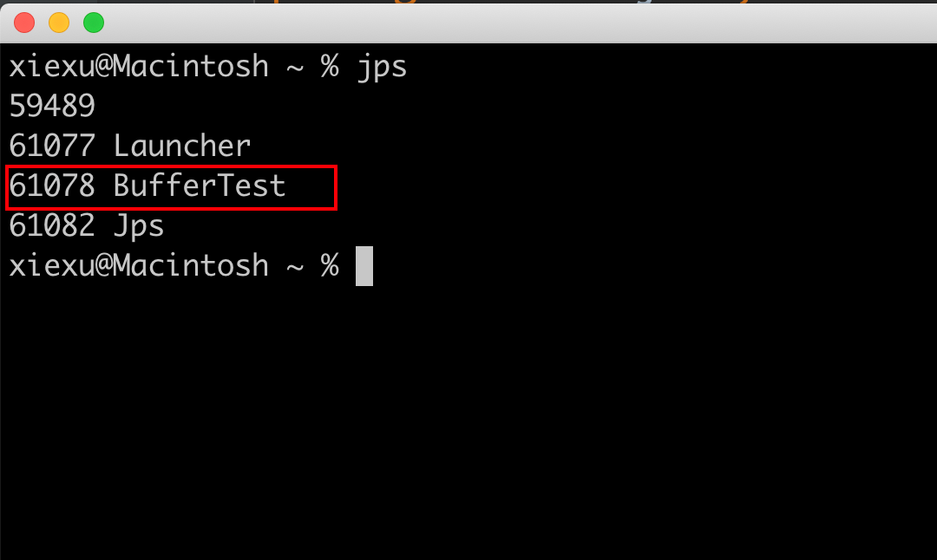Click the tilde on the first prompt line

tap(295, 68)
